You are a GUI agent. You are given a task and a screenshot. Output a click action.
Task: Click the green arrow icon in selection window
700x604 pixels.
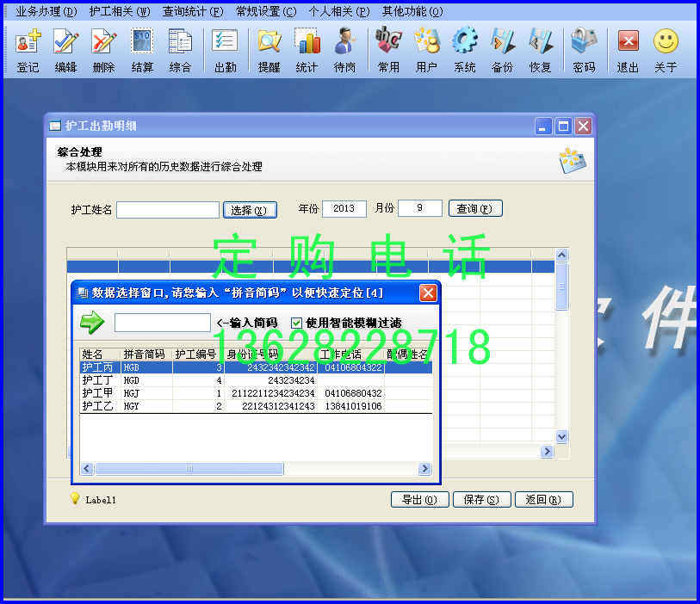(92, 322)
